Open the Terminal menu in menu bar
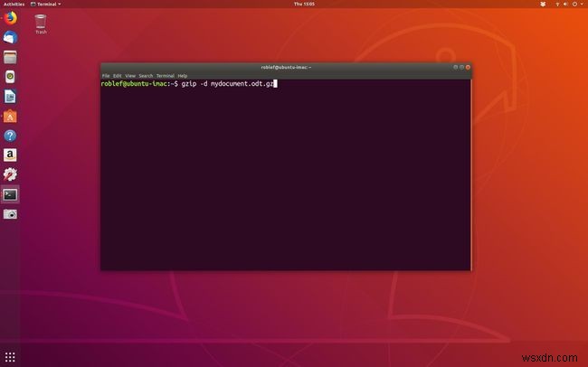The height and width of the screenshot is (367, 588). (x=166, y=76)
